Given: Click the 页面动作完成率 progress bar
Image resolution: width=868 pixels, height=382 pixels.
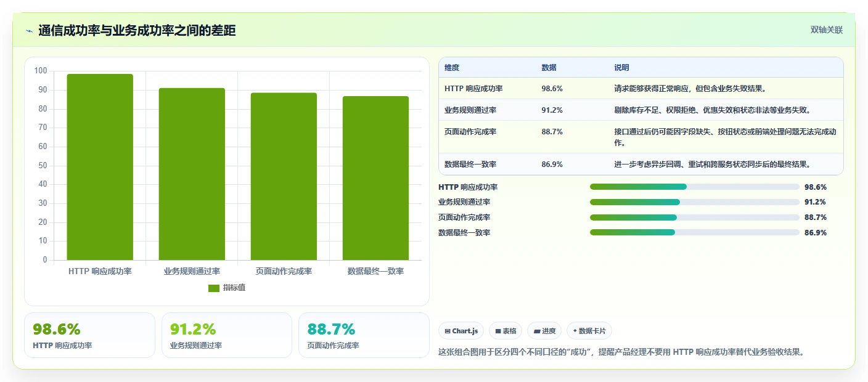Looking at the screenshot, I should 695,217.
